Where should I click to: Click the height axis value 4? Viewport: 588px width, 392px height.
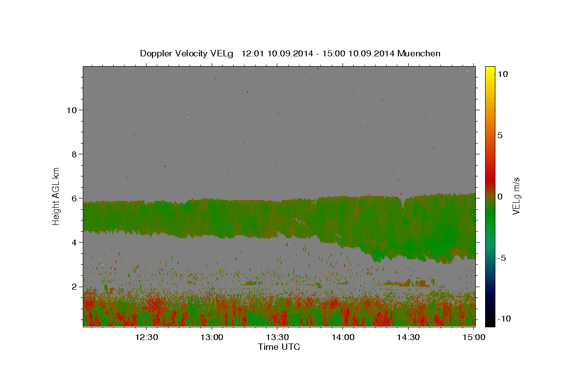[x=75, y=242]
